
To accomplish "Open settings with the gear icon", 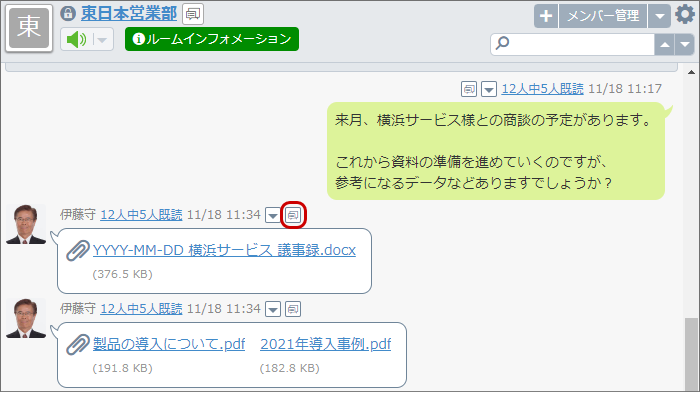I will tap(685, 14).
